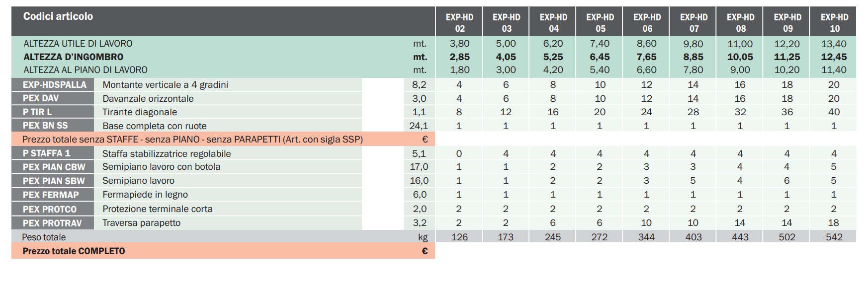Viewport: 868px width, 286px height.
Task: Click the PEX PROTRAV code label
Action: [x=52, y=223]
